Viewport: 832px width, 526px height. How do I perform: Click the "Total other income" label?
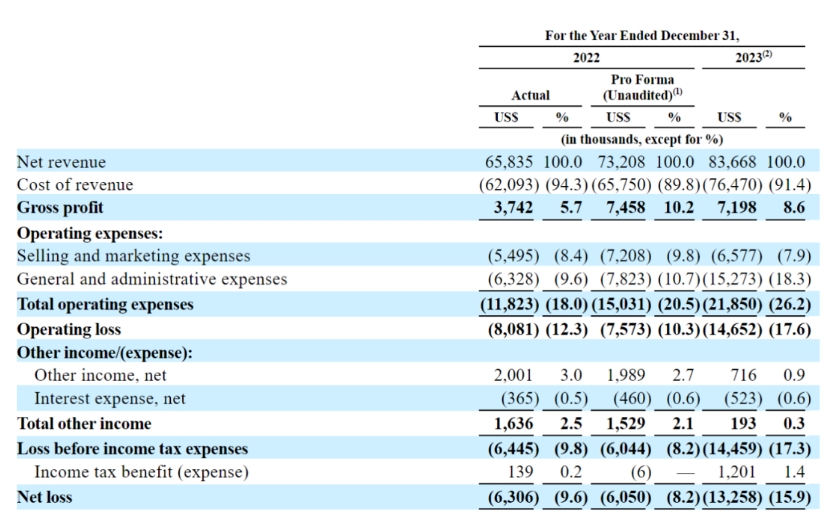(84, 424)
